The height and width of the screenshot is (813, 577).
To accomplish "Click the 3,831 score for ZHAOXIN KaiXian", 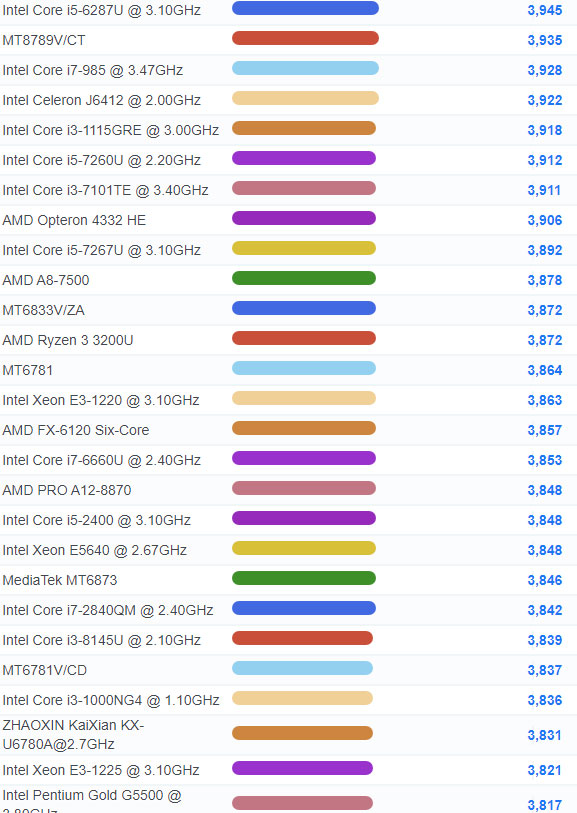I will coord(544,737).
